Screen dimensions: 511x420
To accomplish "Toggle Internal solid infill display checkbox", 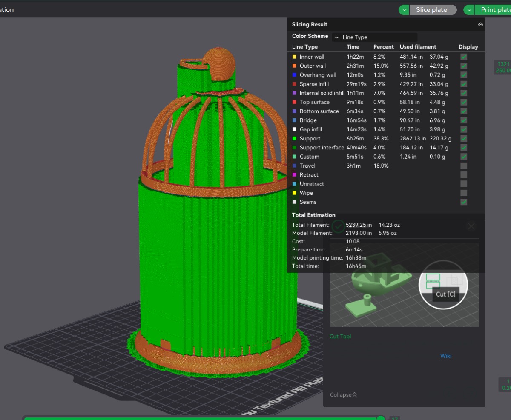I will 464,93.
